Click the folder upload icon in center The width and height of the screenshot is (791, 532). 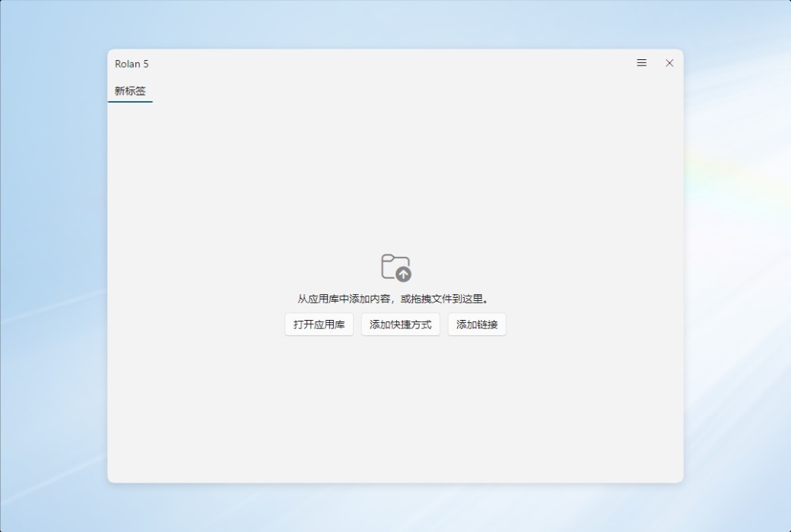click(396, 268)
